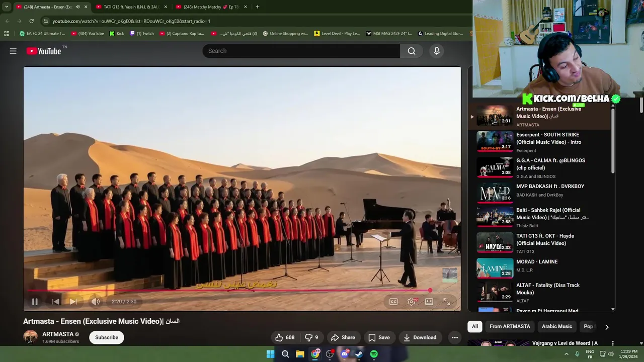Start voice search with microphone icon
This screenshot has width=644, height=362.
click(x=437, y=51)
